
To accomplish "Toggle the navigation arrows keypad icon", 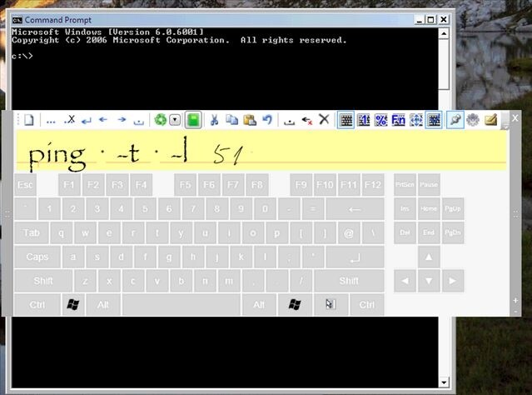I will coord(416,120).
